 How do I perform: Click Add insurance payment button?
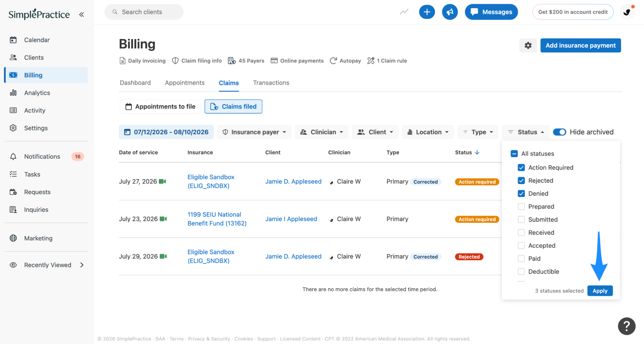581,45
